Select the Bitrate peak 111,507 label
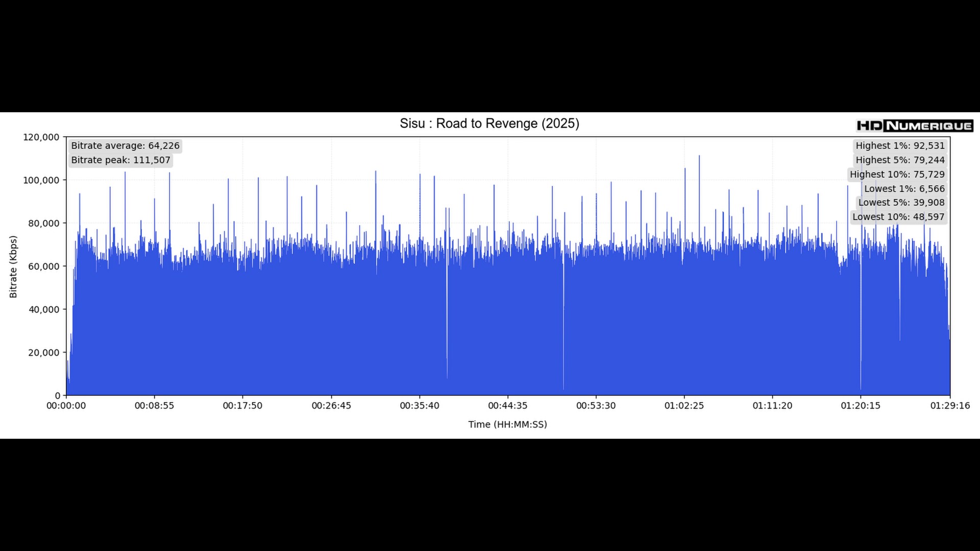 (120, 160)
